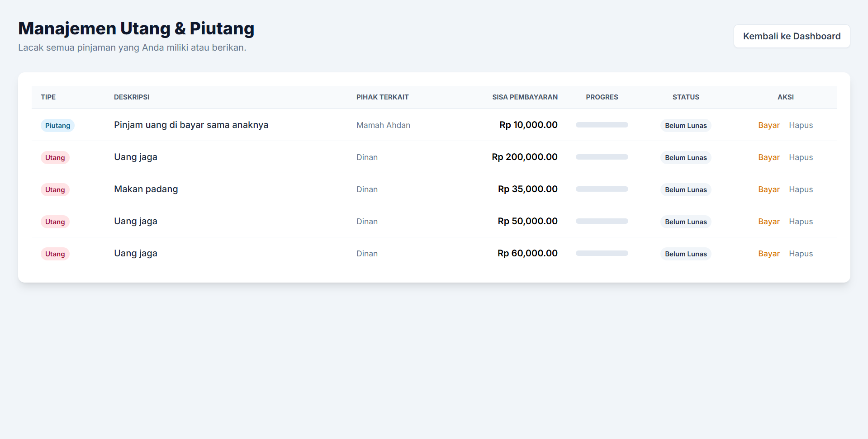Screen dimensions: 868x439
Task: Click Hapus on the Piutang row
Action: tap(801, 125)
